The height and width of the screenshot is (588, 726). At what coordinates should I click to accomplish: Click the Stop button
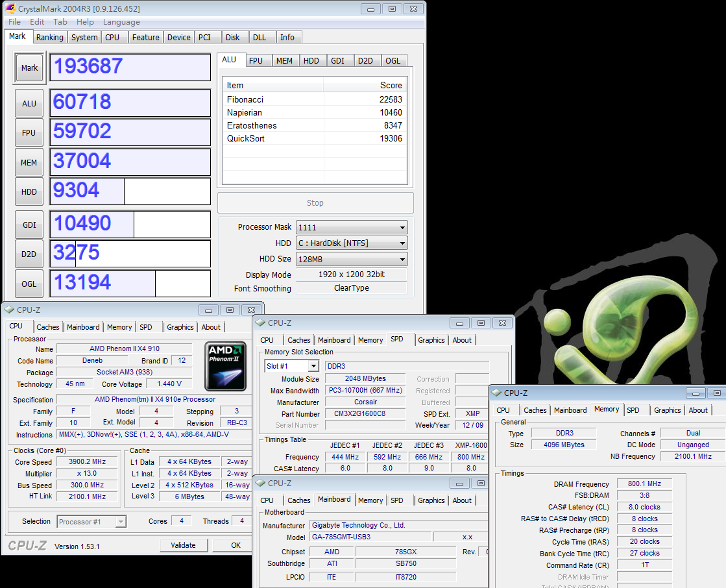315,202
